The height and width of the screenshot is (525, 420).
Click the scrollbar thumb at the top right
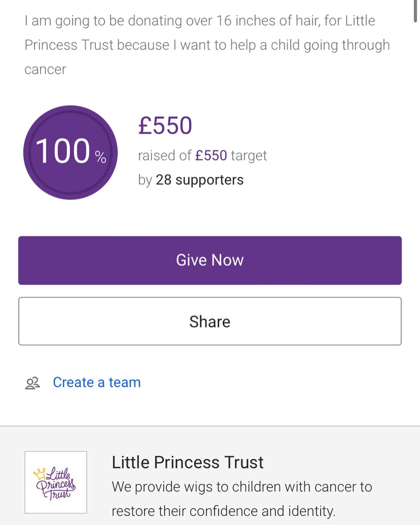(x=415, y=11)
